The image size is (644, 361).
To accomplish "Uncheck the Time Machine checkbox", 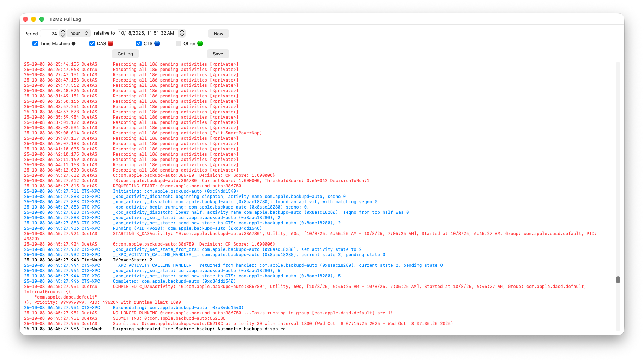I will [x=35, y=43].
